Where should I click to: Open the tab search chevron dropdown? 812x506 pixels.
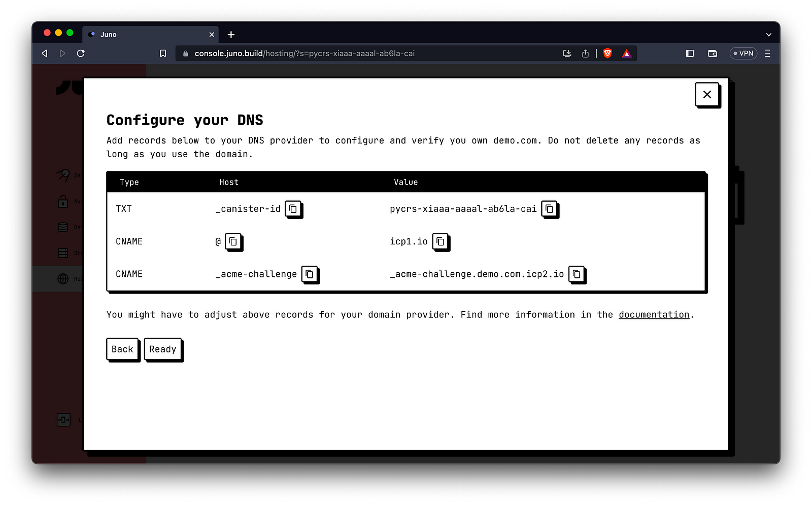pyautogui.click(x=769, y=34)
